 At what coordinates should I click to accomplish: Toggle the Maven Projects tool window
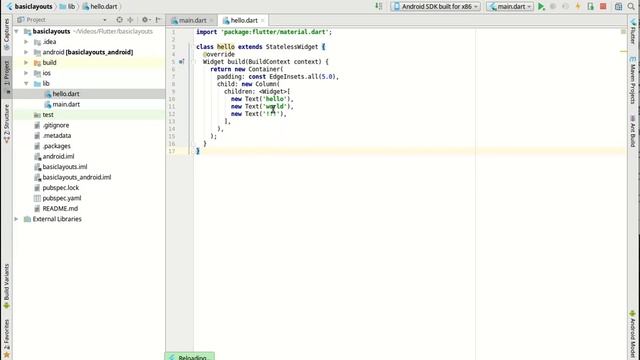point(633,80)
